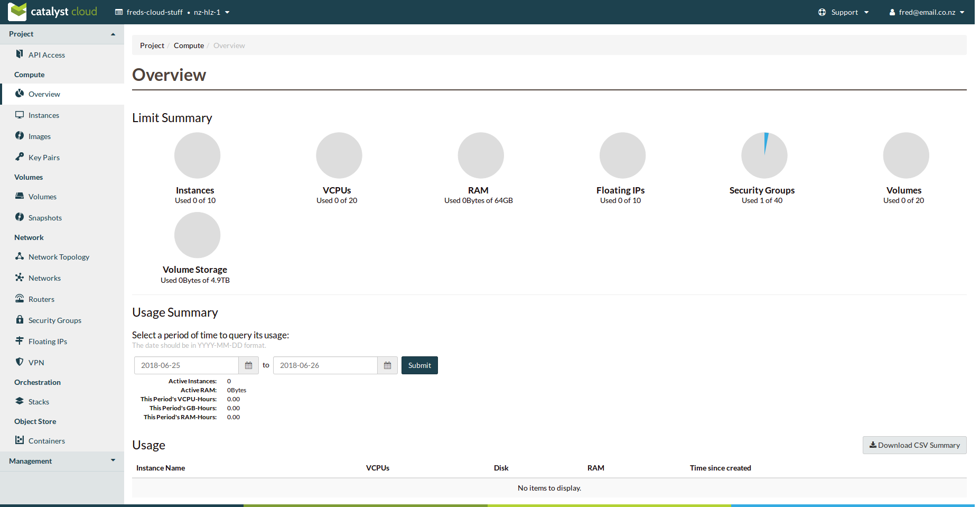980x507 pixels.
Task: Click the Key Pairs key icon
Action: [x=20, y=156]
